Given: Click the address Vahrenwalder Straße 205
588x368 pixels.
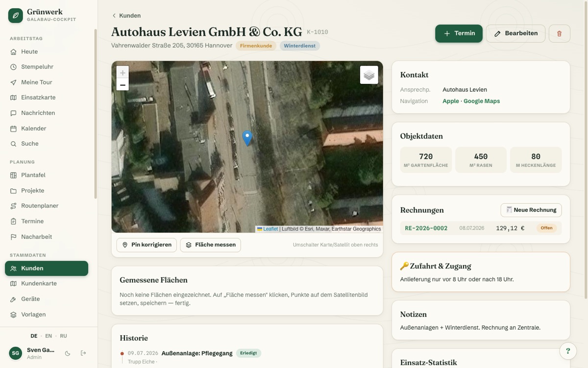Looking at the screenshot, I should (171, 46).
